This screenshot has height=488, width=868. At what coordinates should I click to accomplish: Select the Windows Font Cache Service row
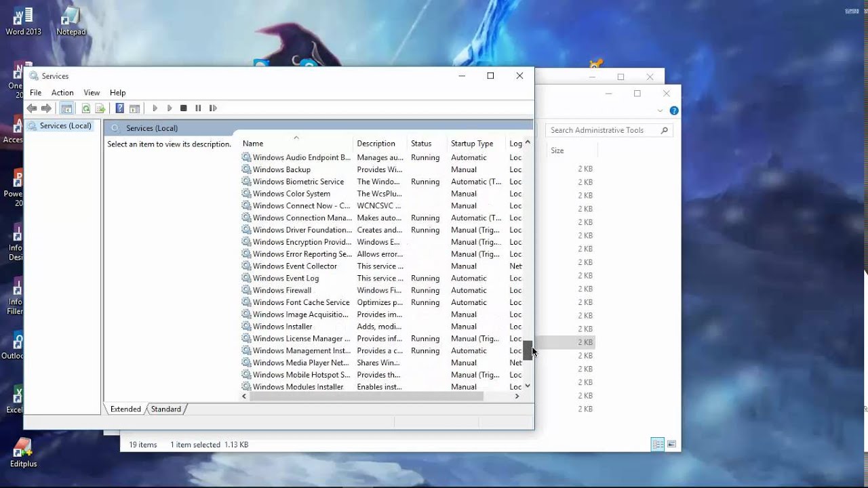tap(381, 302)
